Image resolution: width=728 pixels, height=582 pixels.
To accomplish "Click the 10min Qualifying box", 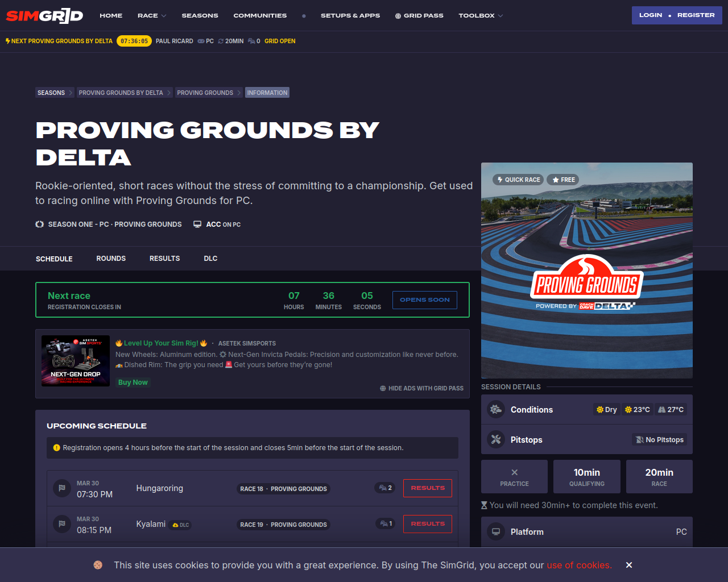I will (587, 476).
